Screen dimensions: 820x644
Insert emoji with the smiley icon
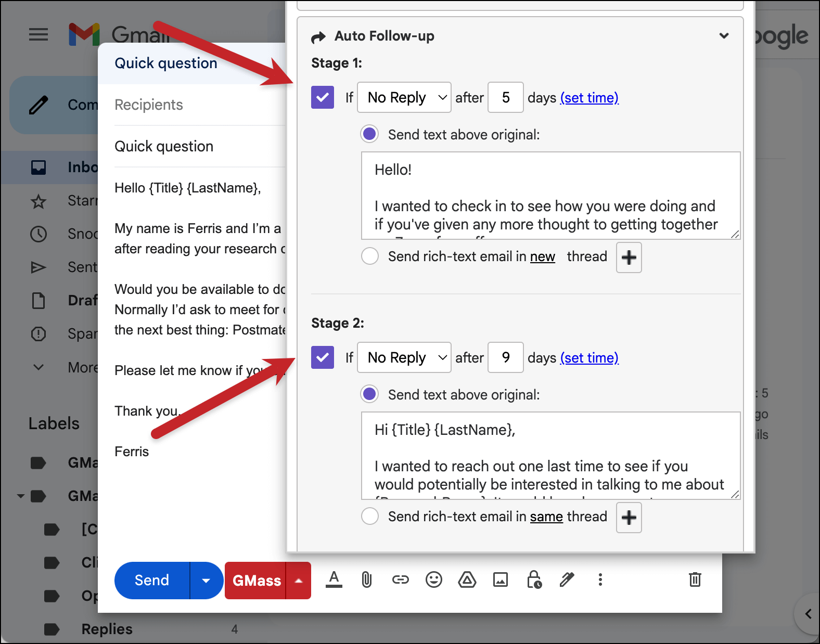tap(434, 579)
